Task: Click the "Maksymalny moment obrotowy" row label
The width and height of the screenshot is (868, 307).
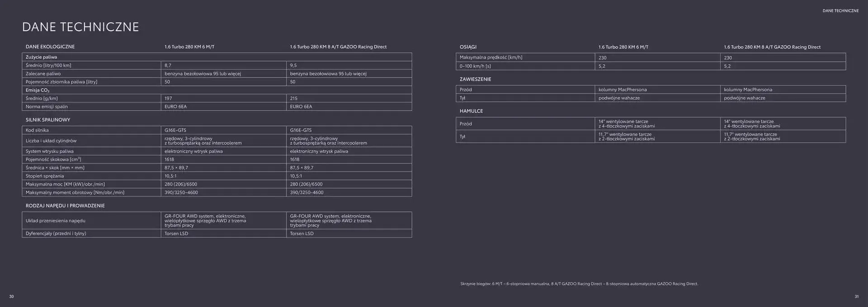Action: click(x=75, y=193)
